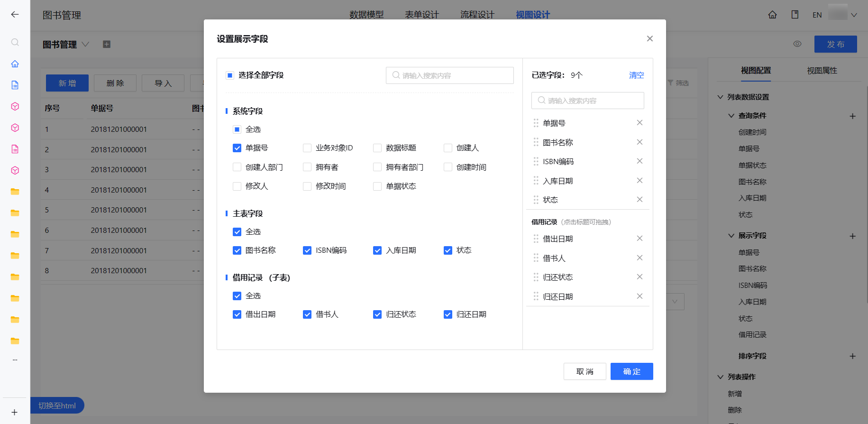Switch to the 流程设计 tab
The height and width of the screenshot is (424, 868).
pyautogui.click(x=477, y=15)
